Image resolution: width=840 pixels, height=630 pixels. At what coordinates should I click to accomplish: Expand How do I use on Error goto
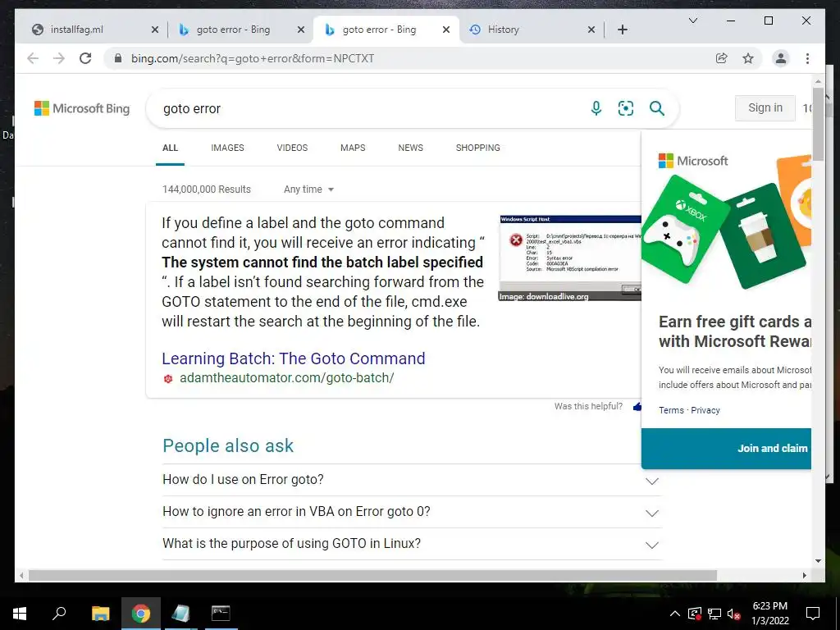pyautogui.click(x=412, y=479)
